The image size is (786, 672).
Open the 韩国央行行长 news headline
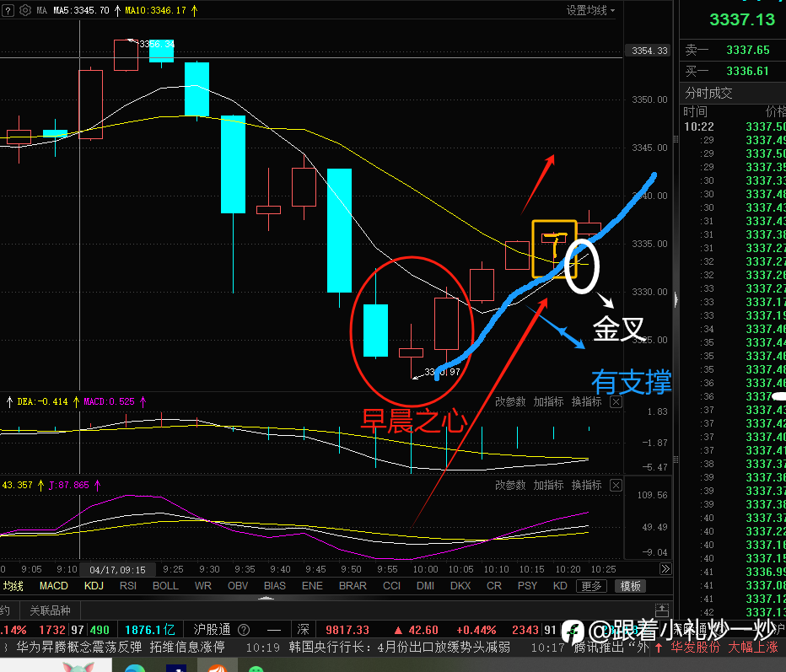(399, 647)
